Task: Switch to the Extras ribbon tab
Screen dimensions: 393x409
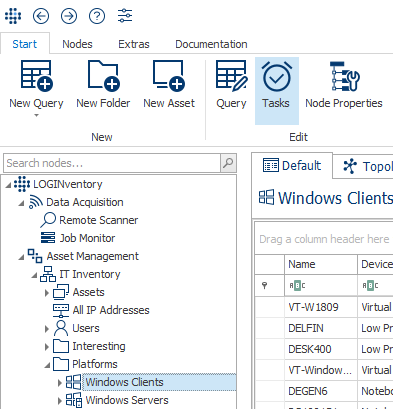Action: [x=134, y=44]
